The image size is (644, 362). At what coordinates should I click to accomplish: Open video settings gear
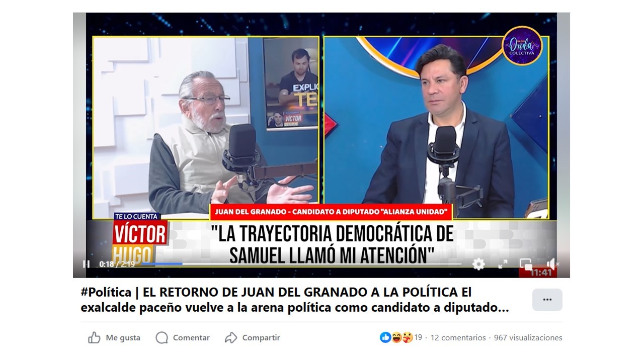pos(478,264)
